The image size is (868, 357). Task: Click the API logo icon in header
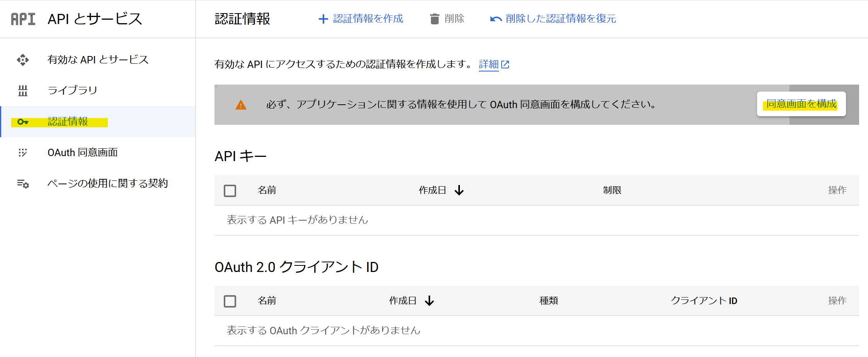tap(23, 19)
